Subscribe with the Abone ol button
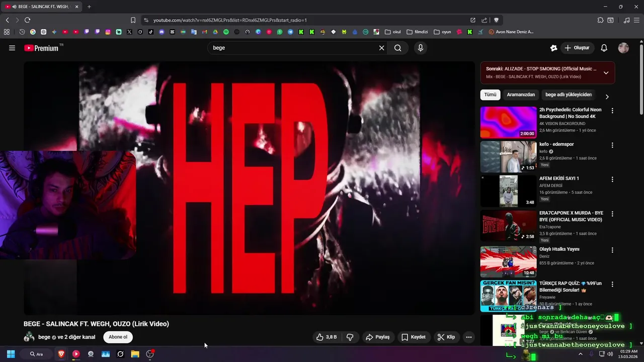 [118, 337]
